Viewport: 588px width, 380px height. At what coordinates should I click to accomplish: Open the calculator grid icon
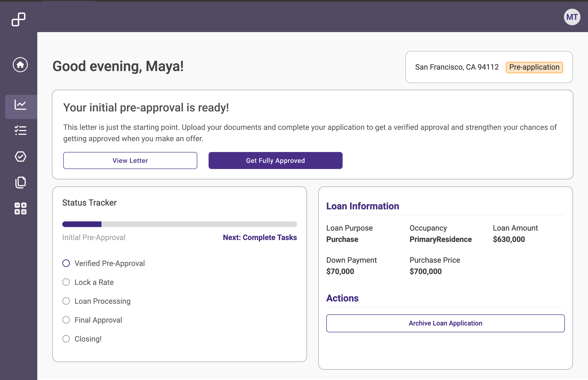click(21, 208)
